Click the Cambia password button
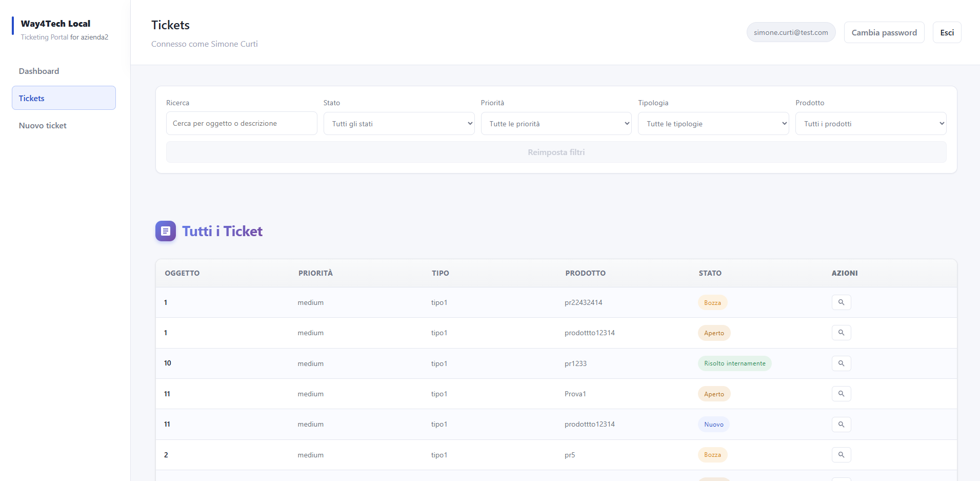980x481 pixels. click(x=884, y=32)
